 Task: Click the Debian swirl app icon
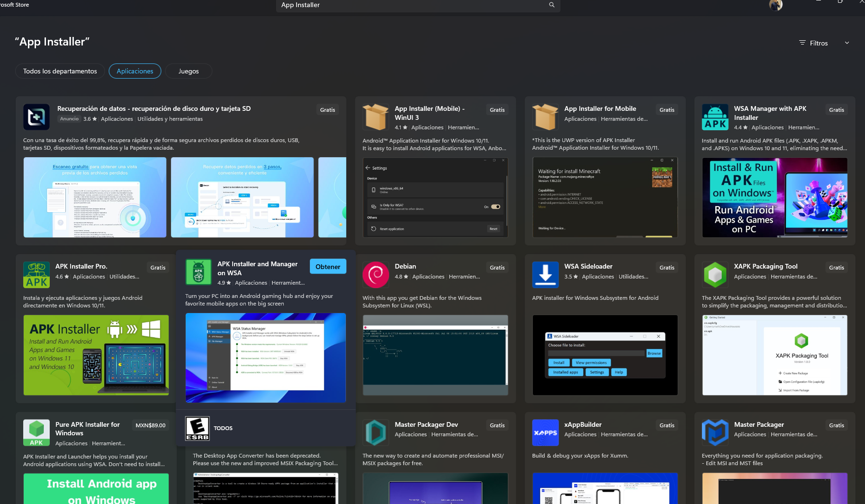(x=376, y=275)
